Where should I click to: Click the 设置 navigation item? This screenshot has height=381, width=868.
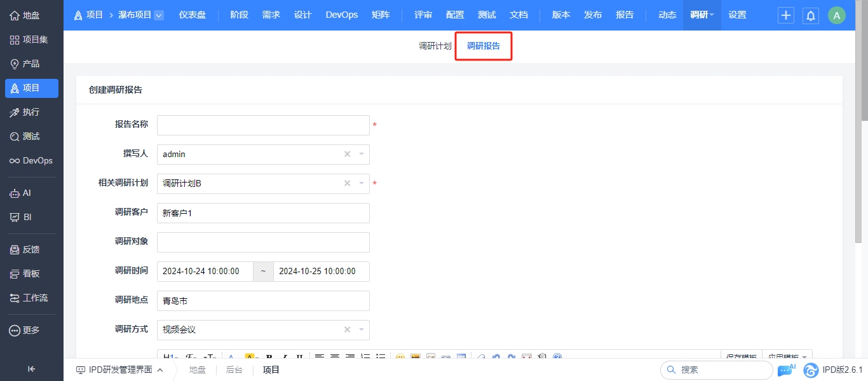(737, 15)
